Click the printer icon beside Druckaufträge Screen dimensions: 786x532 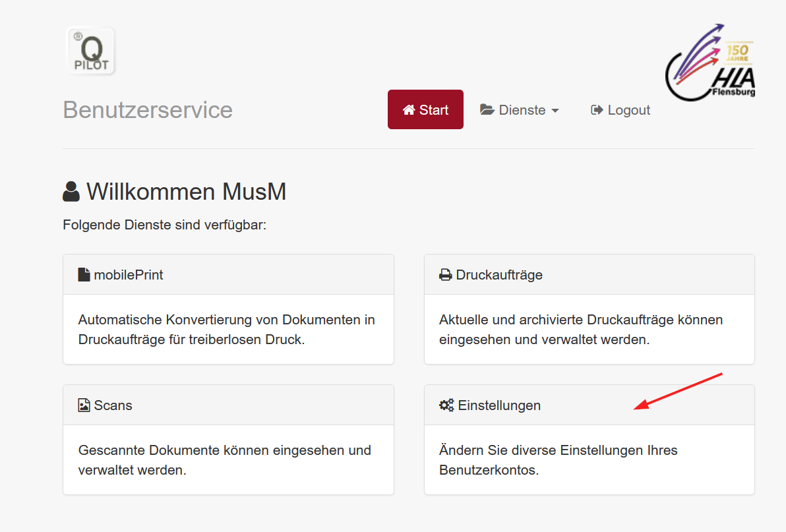pyautogui.click(x=446, y=275)
